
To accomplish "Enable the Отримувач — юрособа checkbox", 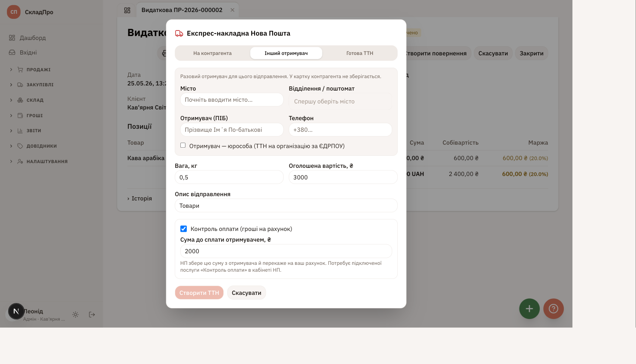I will click(x=183, y=146).
